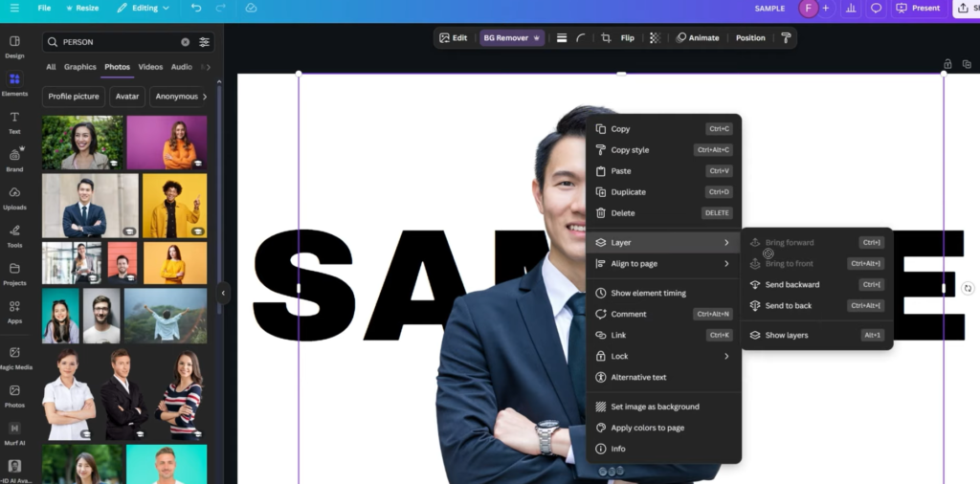Screen dimensions: 980x484
Task: Choose Delete from context menu
Action: [664, 213]
